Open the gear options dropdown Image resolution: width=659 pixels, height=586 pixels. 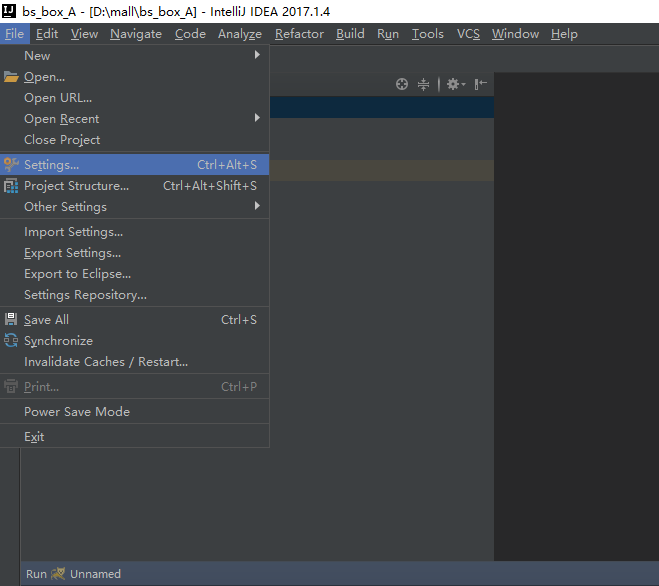(456, 84)
